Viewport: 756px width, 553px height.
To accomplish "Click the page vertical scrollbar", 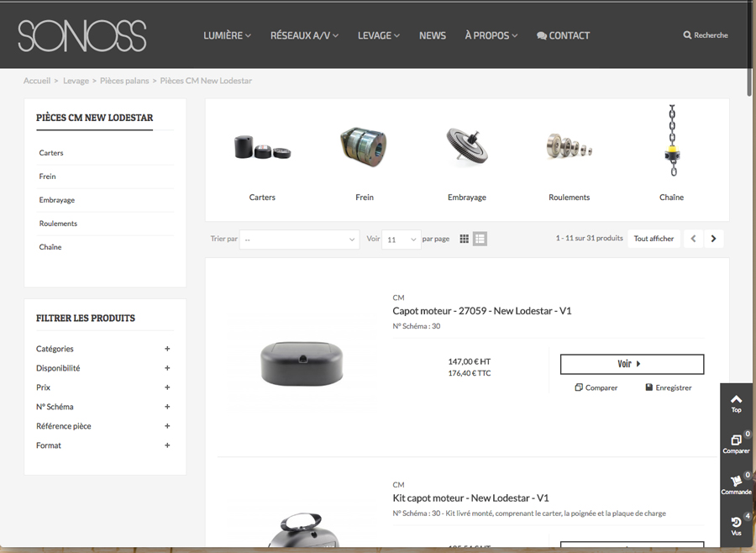I will 749,48.
